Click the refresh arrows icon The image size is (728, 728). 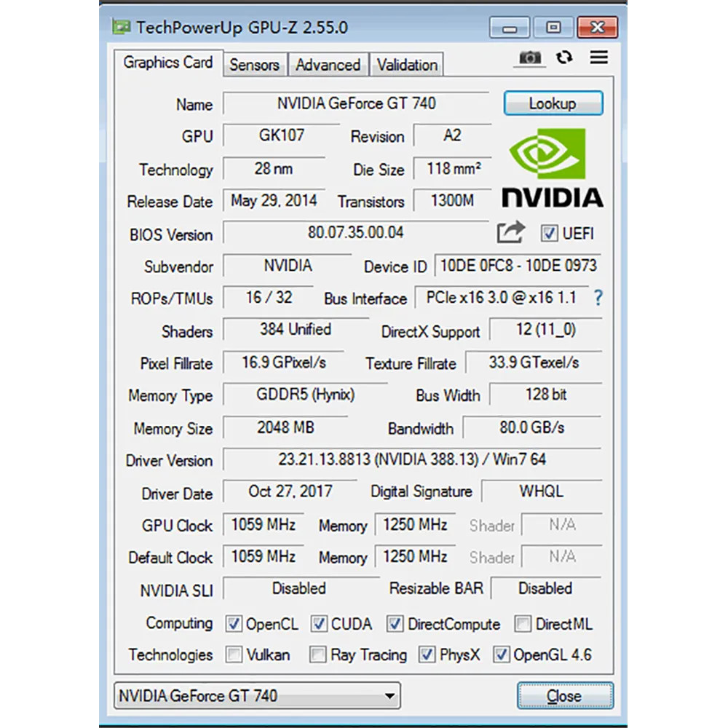coord(564,58)
